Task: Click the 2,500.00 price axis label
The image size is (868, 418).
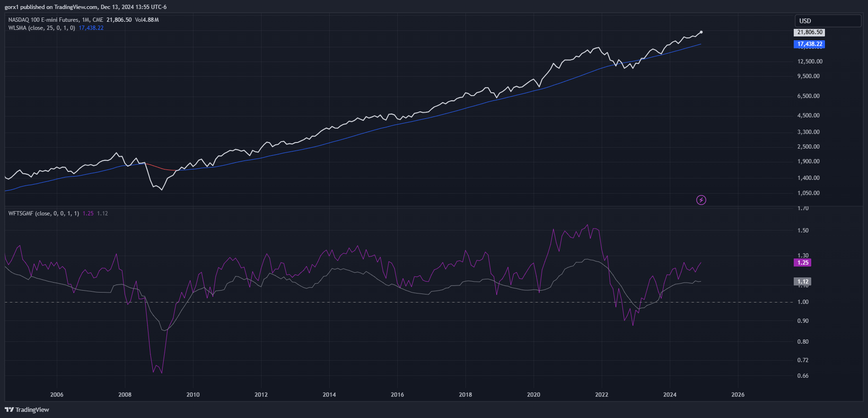Action: click(x=808, y=147)
